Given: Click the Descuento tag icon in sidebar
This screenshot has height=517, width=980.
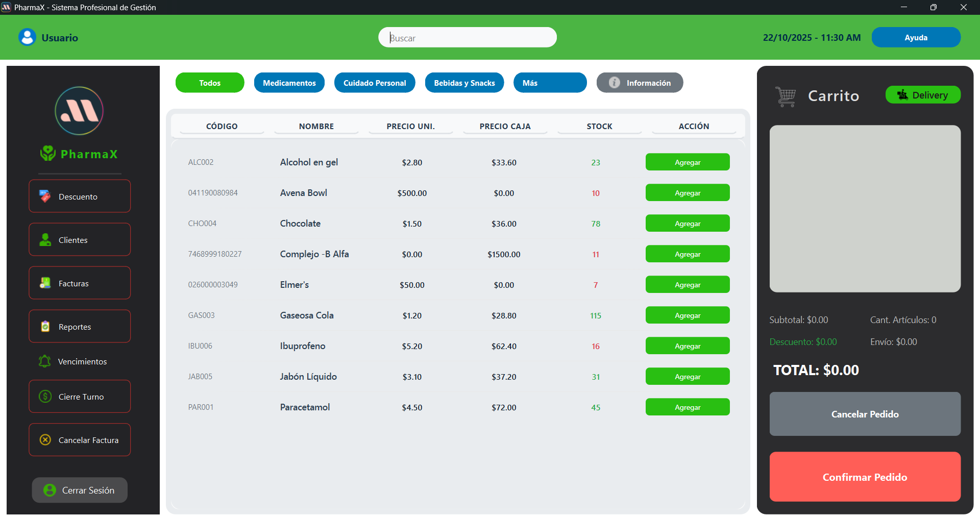Looking at the screenshot, I should [45, 196].
